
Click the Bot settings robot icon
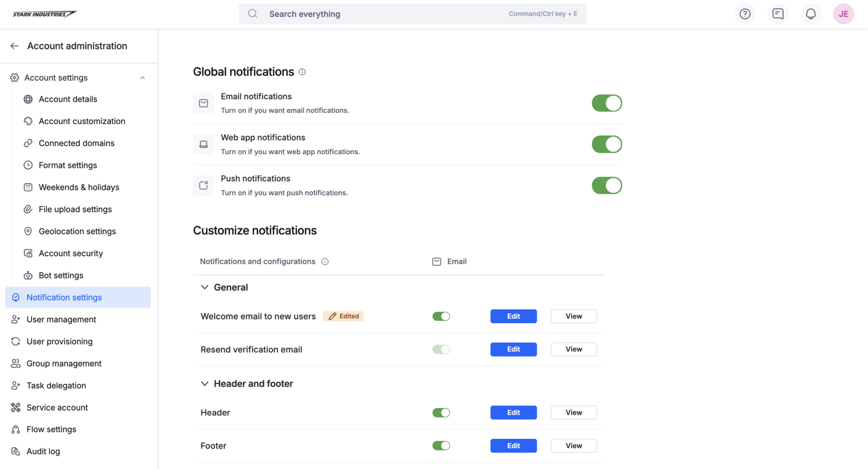coord(28,275)
